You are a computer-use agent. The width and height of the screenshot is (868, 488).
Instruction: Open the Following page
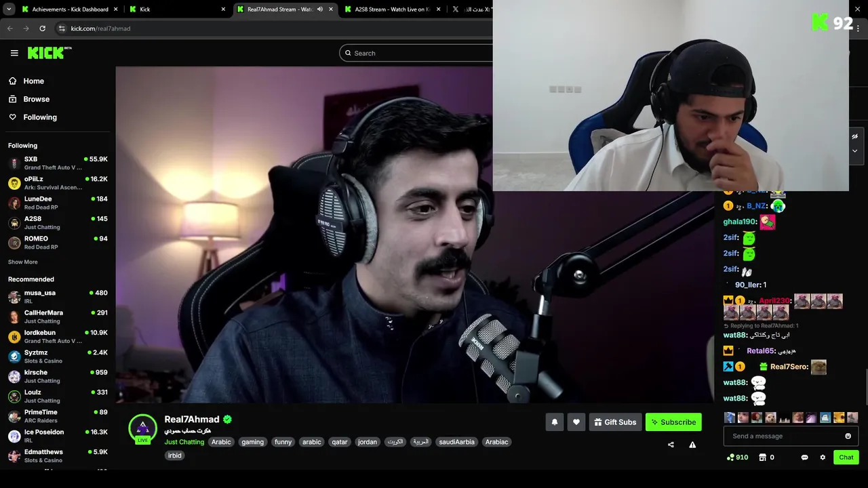(x=40, y=117)
